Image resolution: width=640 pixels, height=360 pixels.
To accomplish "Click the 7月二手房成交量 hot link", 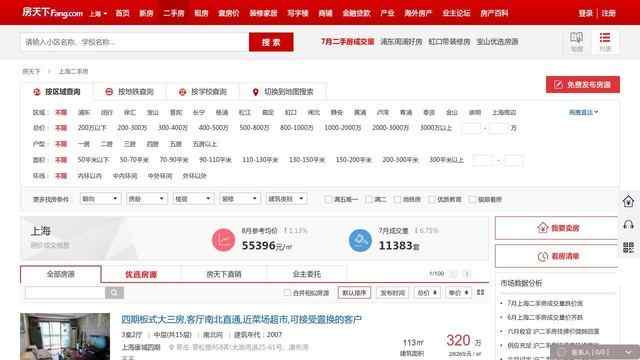I will click(x=348, y=42).
